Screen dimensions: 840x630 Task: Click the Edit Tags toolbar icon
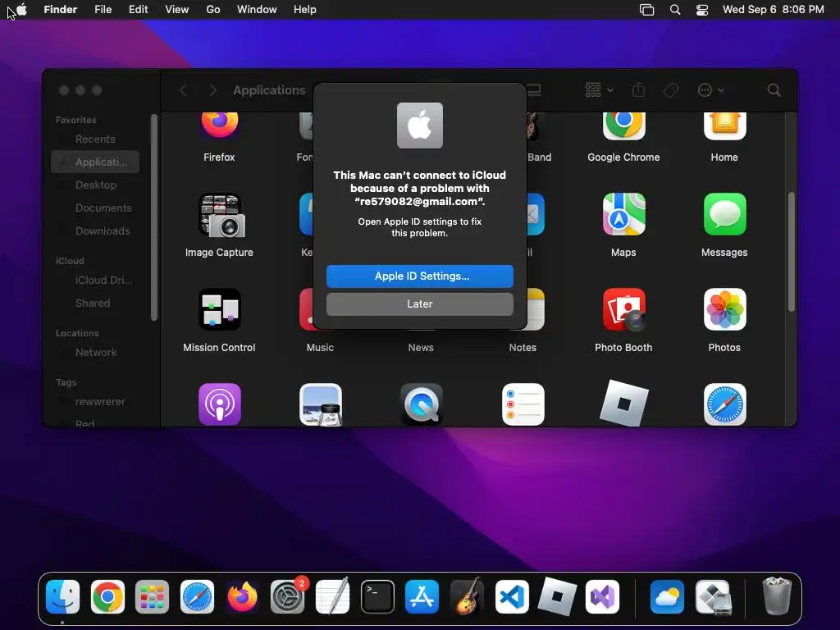click(x=670, y=90)
